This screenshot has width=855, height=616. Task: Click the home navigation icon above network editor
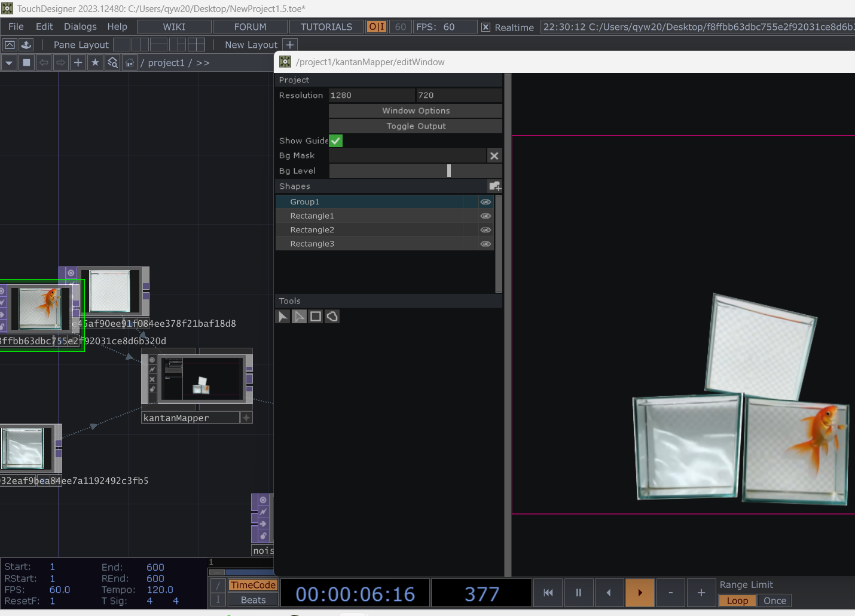[130, 62]
